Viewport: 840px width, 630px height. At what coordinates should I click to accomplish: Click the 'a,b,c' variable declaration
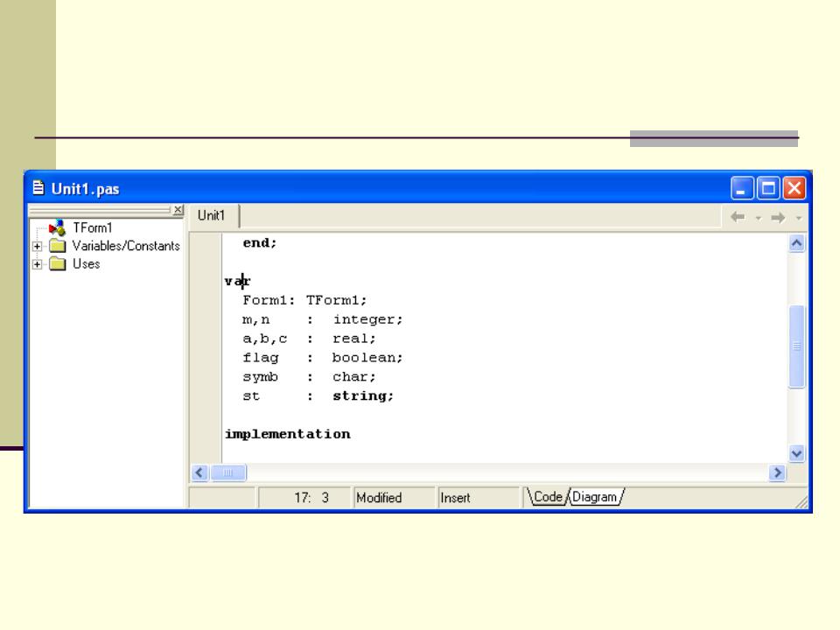264,339
